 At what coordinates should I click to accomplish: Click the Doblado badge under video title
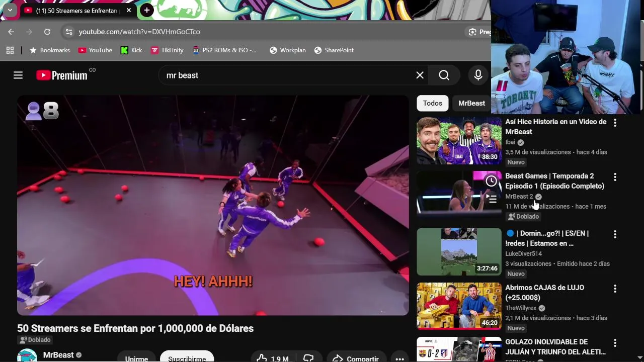[35, 340]
